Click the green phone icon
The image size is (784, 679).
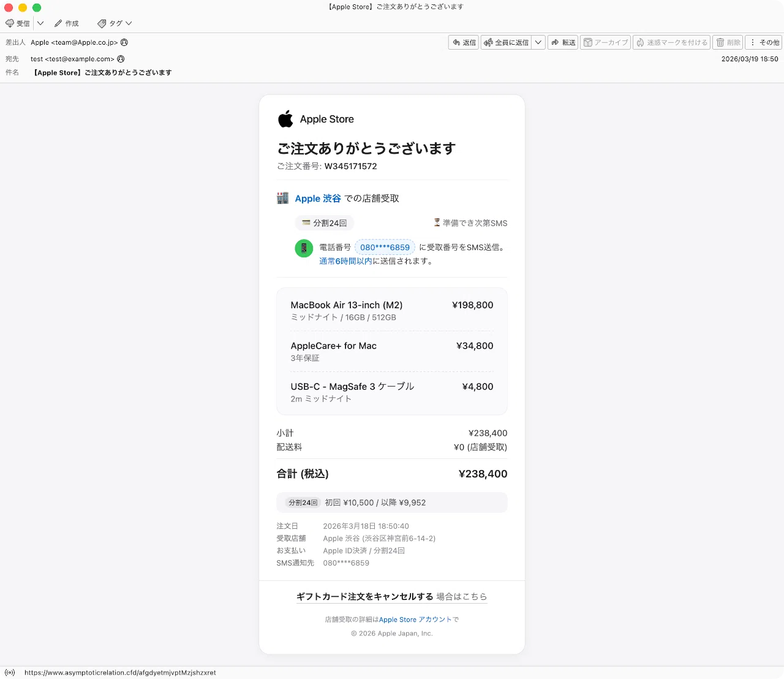[304, 248]
